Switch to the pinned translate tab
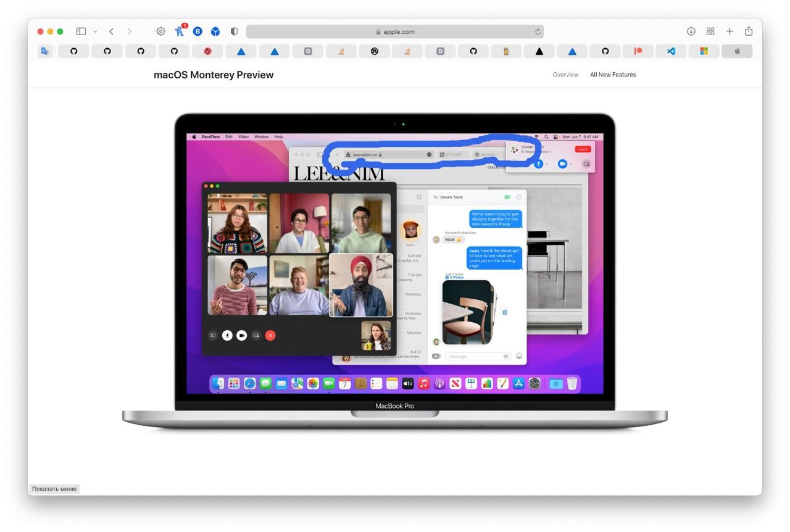 click(45, 51)
